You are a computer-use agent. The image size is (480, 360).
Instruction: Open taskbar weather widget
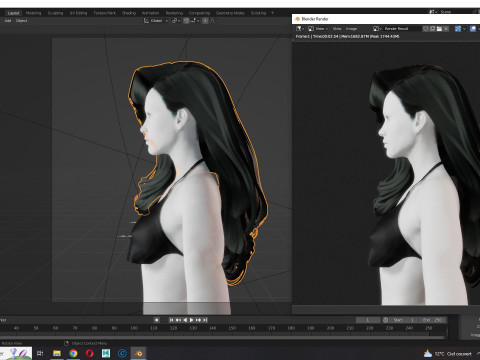point(448,354)
